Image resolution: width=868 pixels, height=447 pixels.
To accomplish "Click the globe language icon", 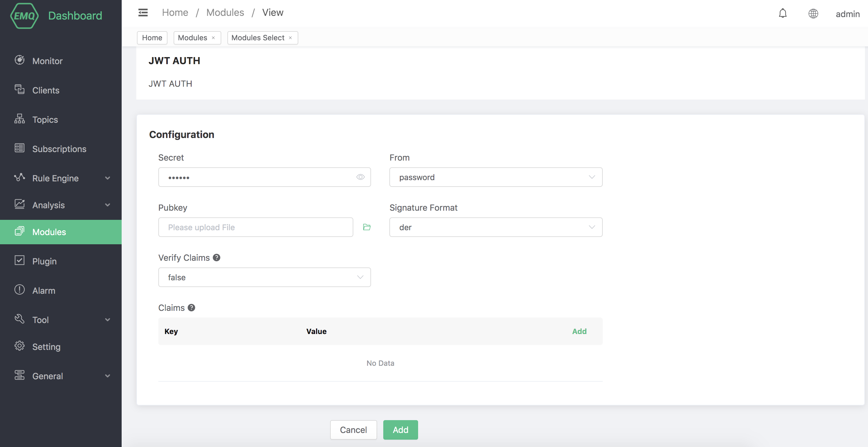I will [813, 13].
